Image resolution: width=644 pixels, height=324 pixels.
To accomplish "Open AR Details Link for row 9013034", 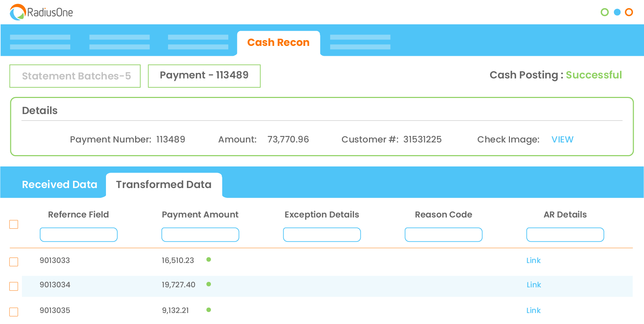I will 534,285.
